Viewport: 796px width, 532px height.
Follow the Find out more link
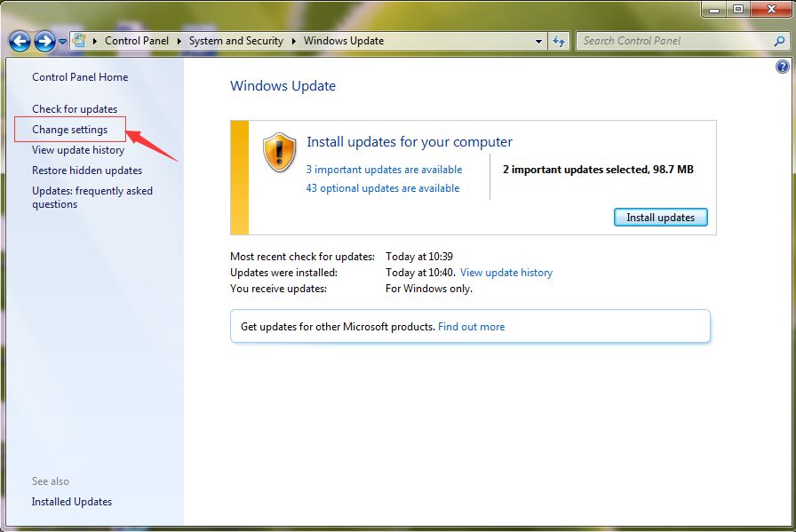coord(471,327)
